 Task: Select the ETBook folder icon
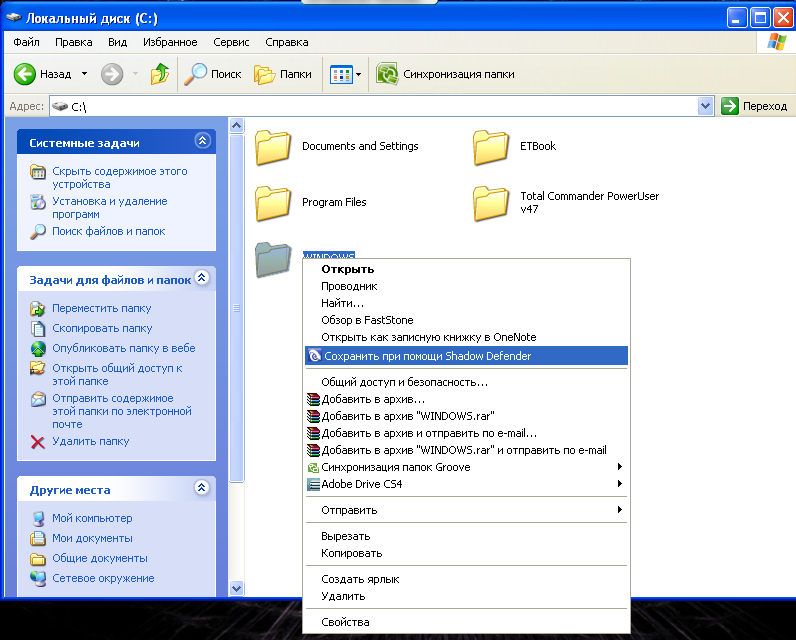pos(490,147)
